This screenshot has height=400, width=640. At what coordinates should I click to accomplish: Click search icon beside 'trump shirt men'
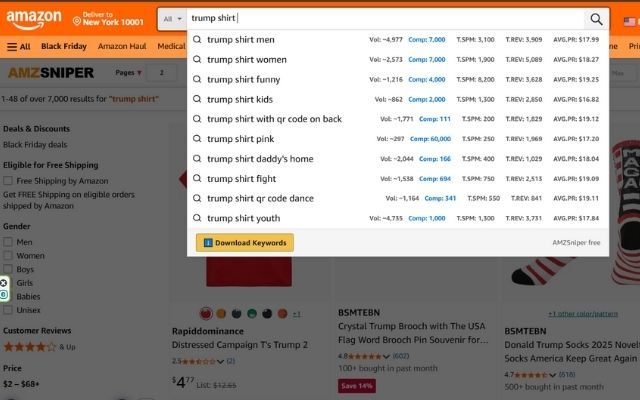[x=197, y=40]
